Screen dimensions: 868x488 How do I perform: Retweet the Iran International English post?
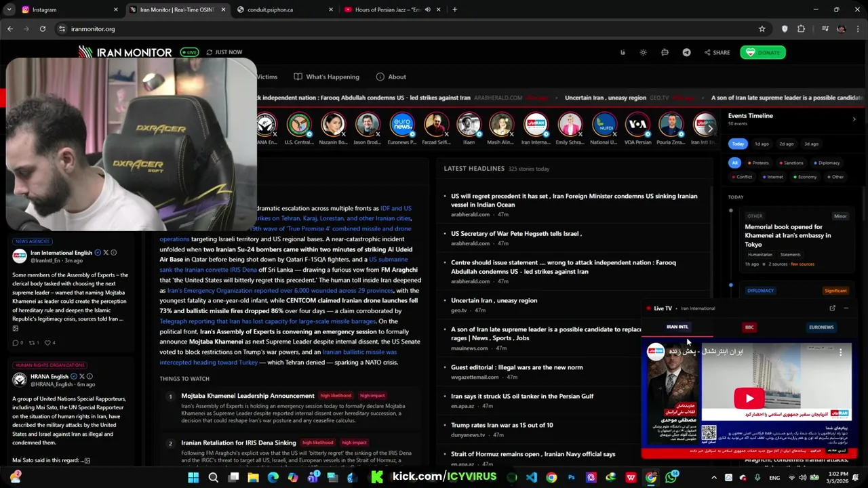pyautogui.click(x=34, y=343)
